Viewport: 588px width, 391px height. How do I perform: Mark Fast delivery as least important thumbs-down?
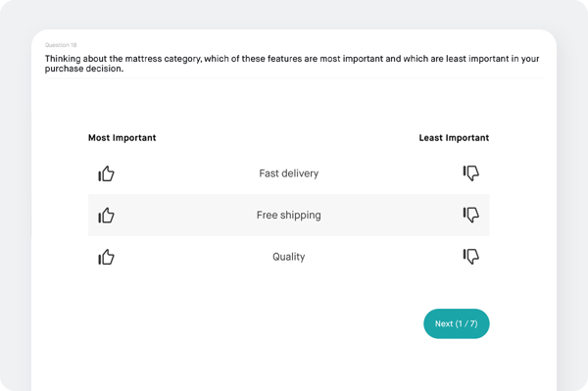pos(471,173)
